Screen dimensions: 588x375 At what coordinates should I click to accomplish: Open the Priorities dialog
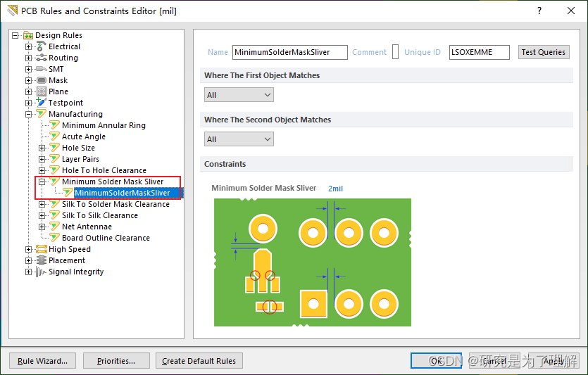click(116, 361)
